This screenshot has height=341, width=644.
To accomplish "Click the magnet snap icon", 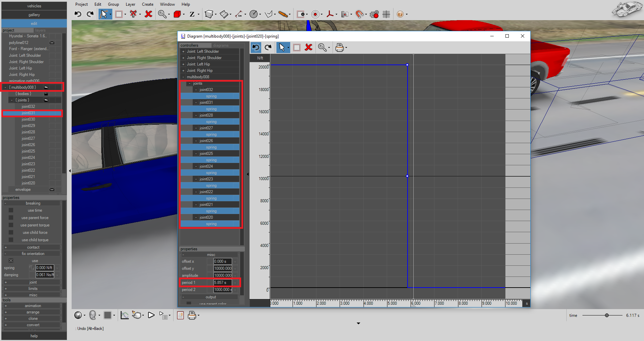I will [360, 14].
